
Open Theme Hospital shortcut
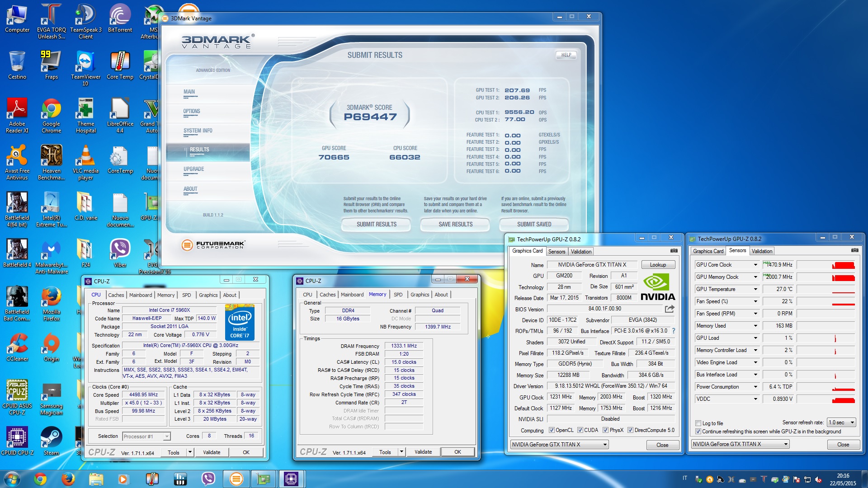coord(86,116)
